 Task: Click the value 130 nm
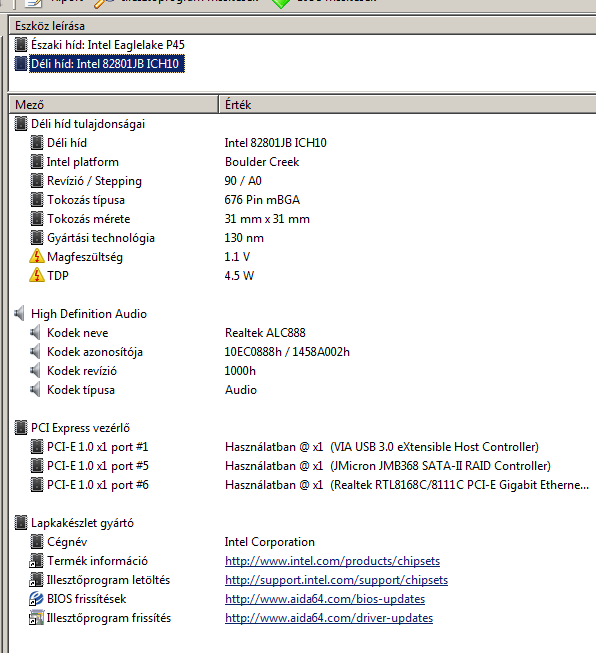coord(244,238)
